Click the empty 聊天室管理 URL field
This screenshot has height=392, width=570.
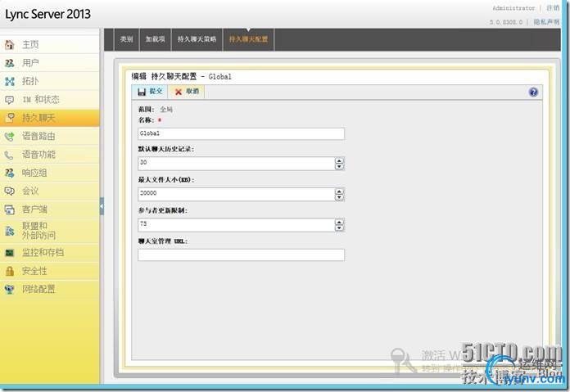click(x=241, y=255)
